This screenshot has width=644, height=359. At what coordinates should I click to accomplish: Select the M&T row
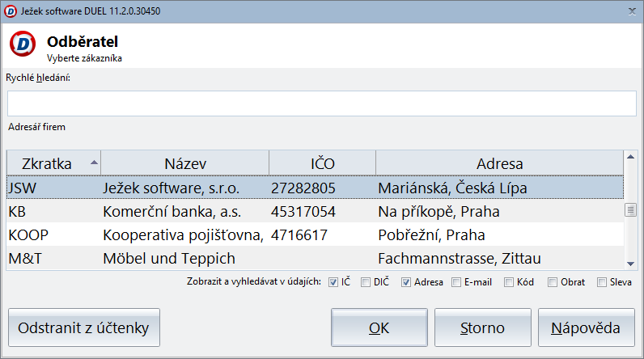click(x=315, y=258)
